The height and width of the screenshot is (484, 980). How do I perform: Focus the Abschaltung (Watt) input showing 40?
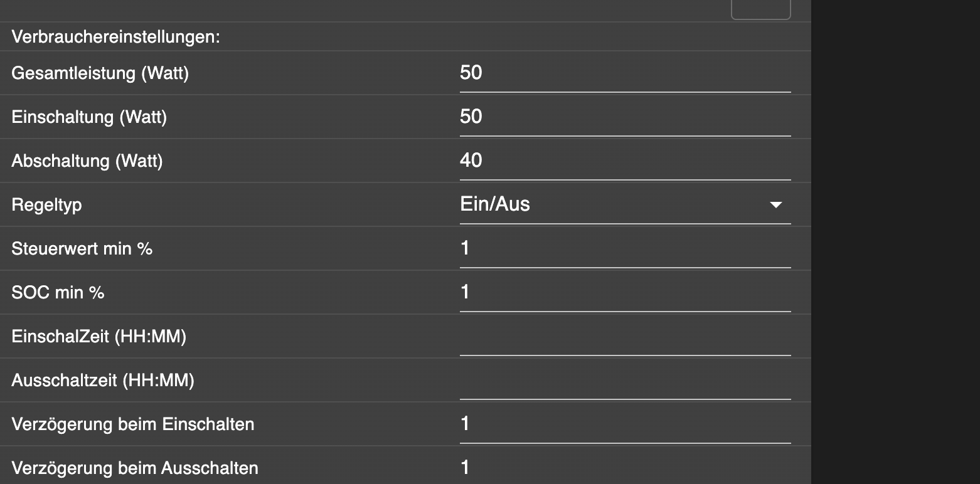click(x=624, y=161)
